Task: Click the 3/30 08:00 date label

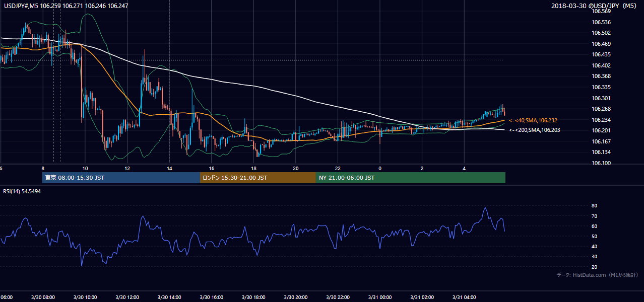Action: [x=42, y=297]
